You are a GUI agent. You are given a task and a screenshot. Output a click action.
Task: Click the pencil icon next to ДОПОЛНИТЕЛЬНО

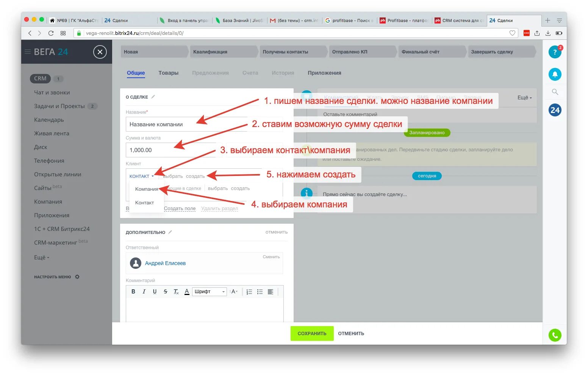[x=170, y=232]
